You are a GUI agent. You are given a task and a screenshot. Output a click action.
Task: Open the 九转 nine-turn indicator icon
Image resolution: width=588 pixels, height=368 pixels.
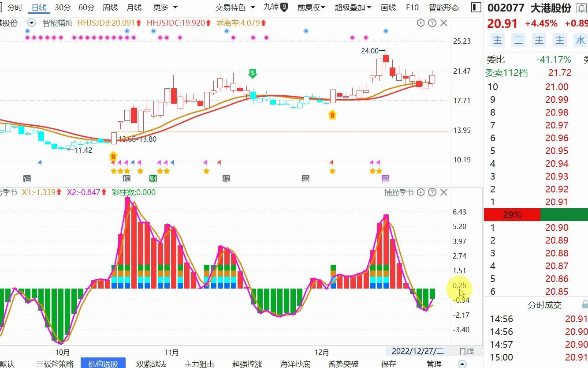[284, 7]
